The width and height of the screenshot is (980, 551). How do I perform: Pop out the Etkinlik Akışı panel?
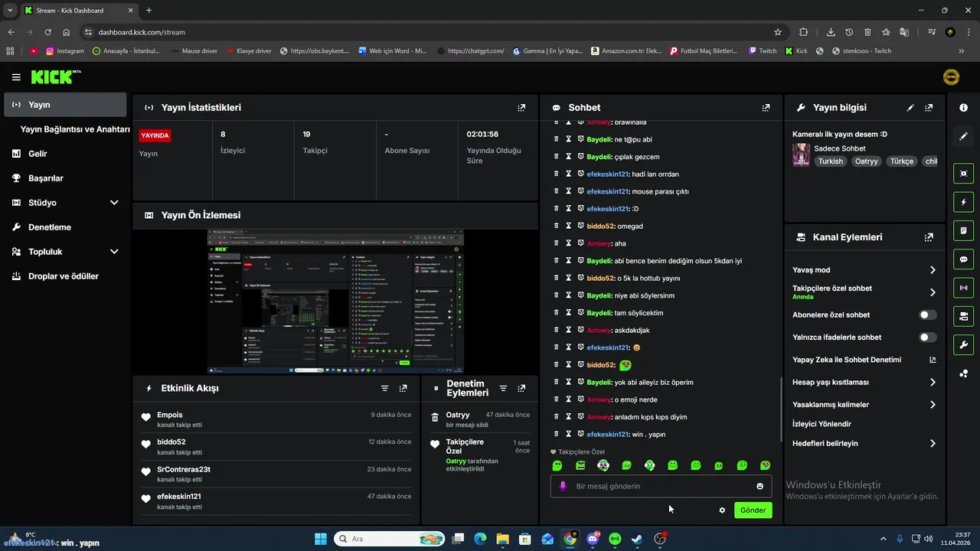[x=403, y=389]
